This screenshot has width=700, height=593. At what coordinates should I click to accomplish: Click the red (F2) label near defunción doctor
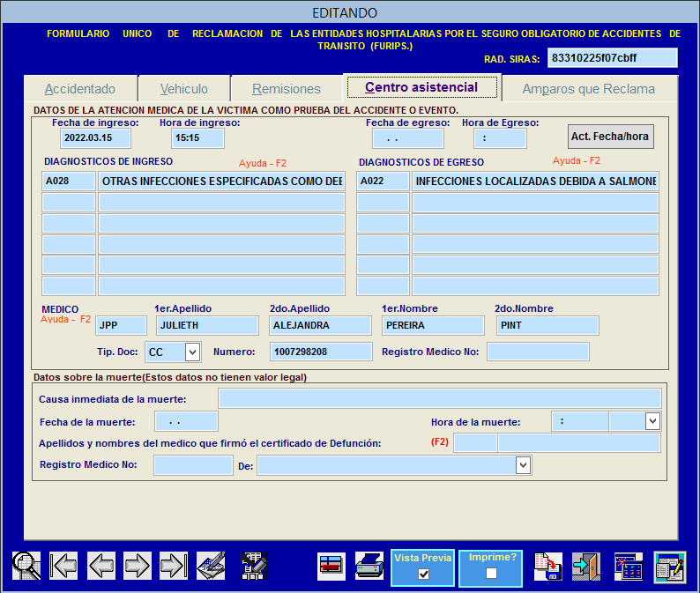tap(440, 441)
